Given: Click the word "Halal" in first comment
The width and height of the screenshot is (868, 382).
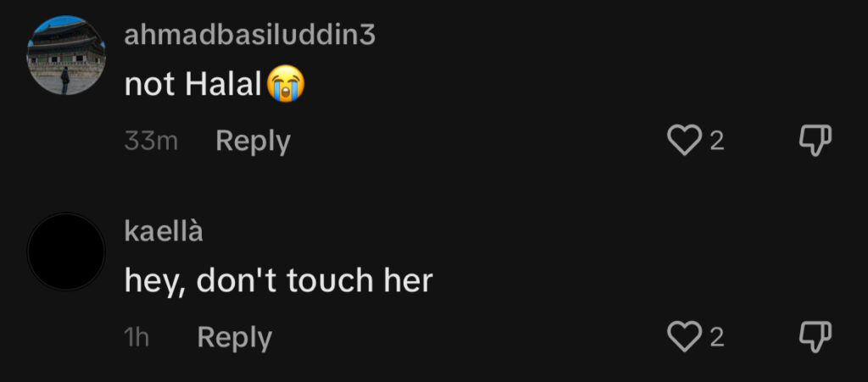Looking at the screenshot, I should (x=224, y=85).
